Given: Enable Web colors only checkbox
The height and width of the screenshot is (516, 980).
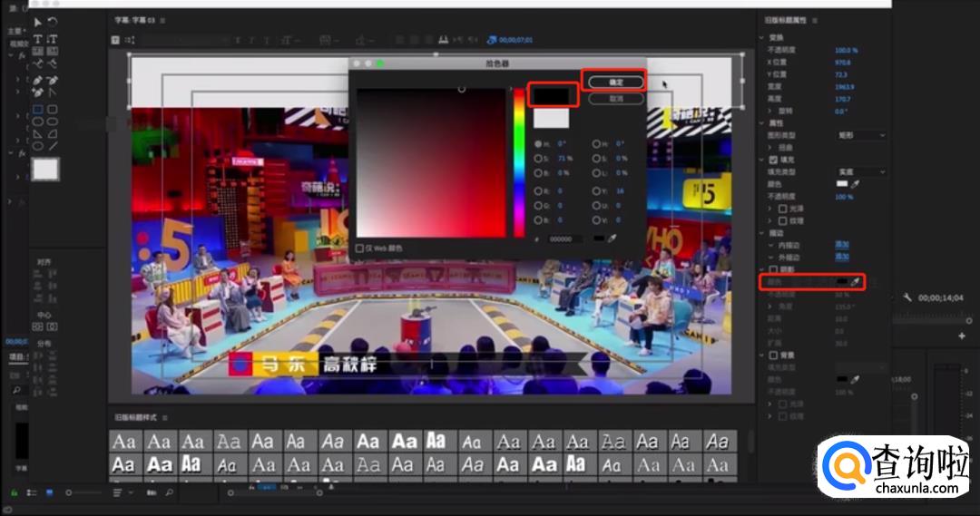Looking at the screenshot, I should coord(359,248).
